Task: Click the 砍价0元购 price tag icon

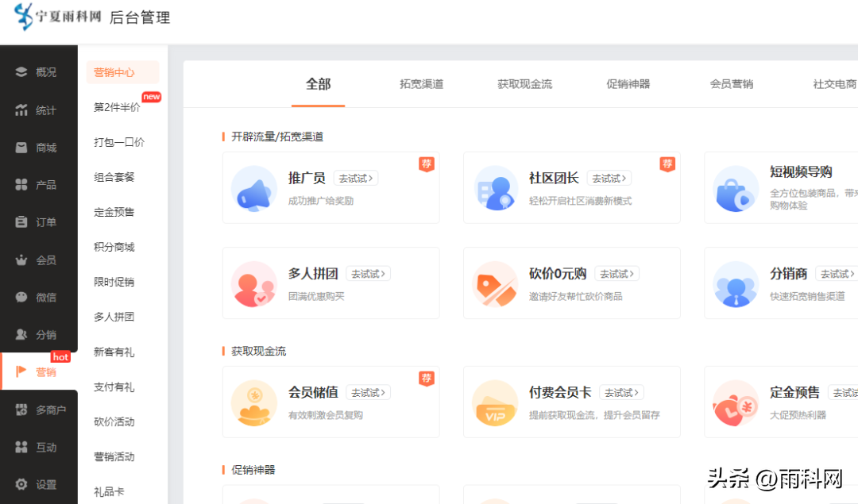Action: (x=496, y=284)
